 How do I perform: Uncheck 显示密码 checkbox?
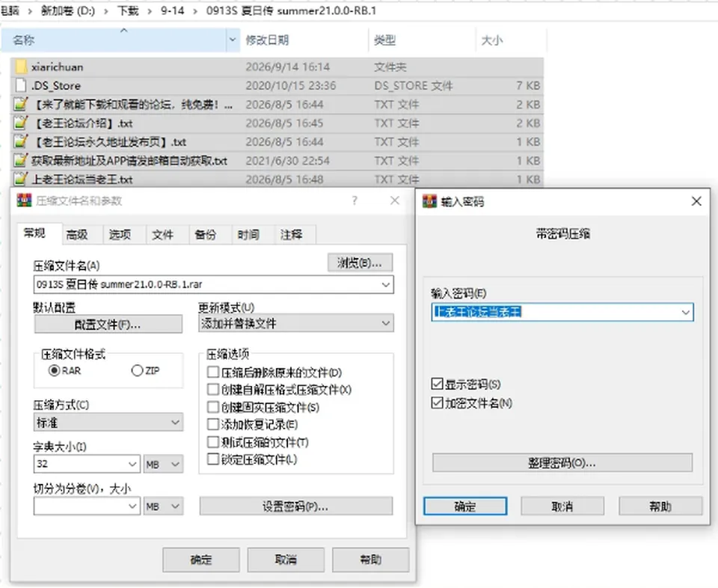tap(438, 384)
